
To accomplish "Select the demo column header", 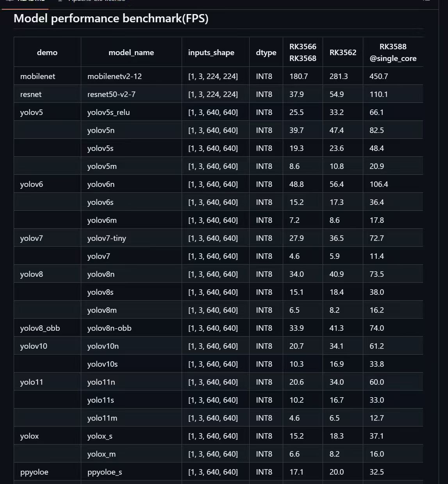I will coord(47,52).
